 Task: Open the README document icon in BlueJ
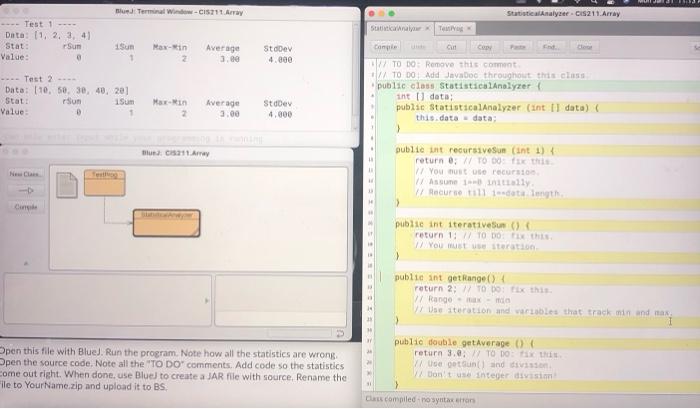click(67, 185)
